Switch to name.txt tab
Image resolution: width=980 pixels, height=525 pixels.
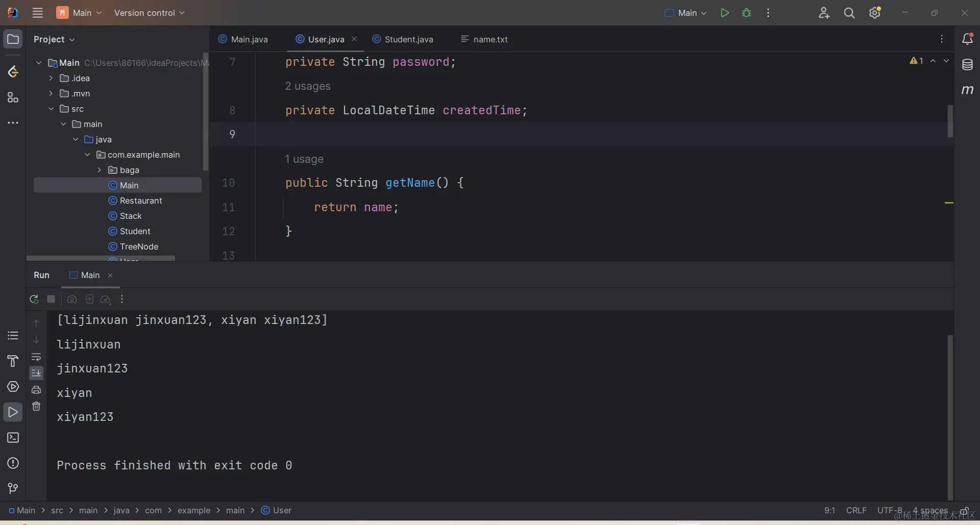[x=484, y=39]
